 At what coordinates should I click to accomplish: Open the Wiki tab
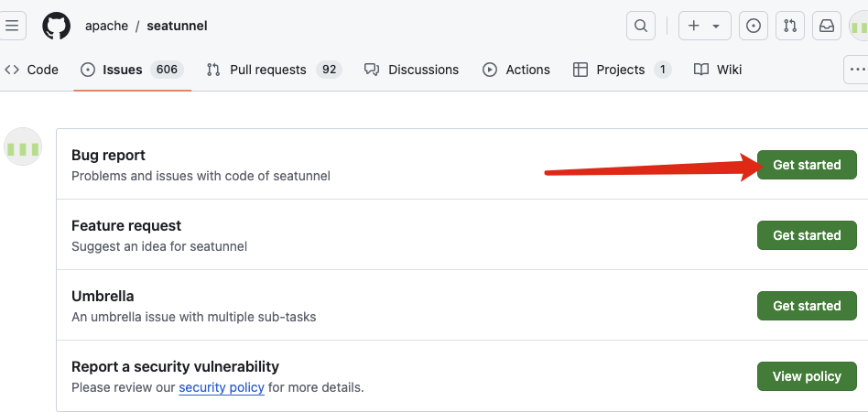click(x=718, y=70)
